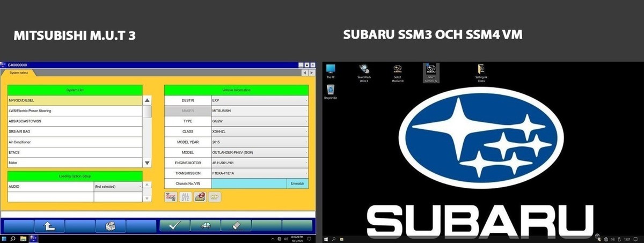Click the home up-arrow button in MUT-3
The width and height of the screenshot is (644, 243).
(49, 225)
